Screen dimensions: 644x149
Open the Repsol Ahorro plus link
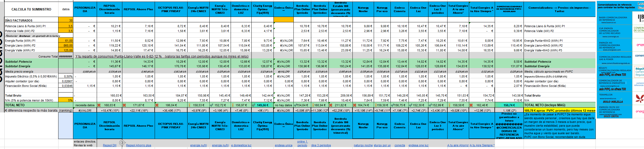click(x=139, y=145)
